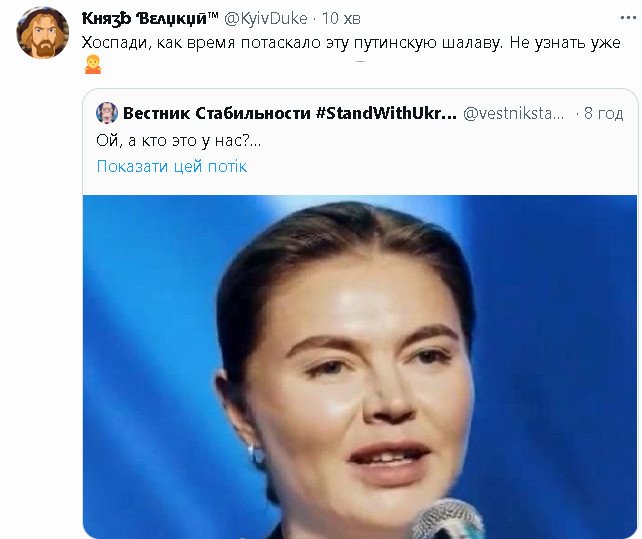Click the dot separator before "8 год"

click(574, 113)
